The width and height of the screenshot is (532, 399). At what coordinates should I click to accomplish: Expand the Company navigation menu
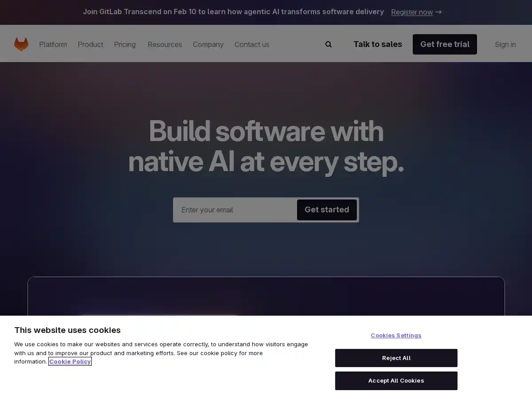(208, 44)
